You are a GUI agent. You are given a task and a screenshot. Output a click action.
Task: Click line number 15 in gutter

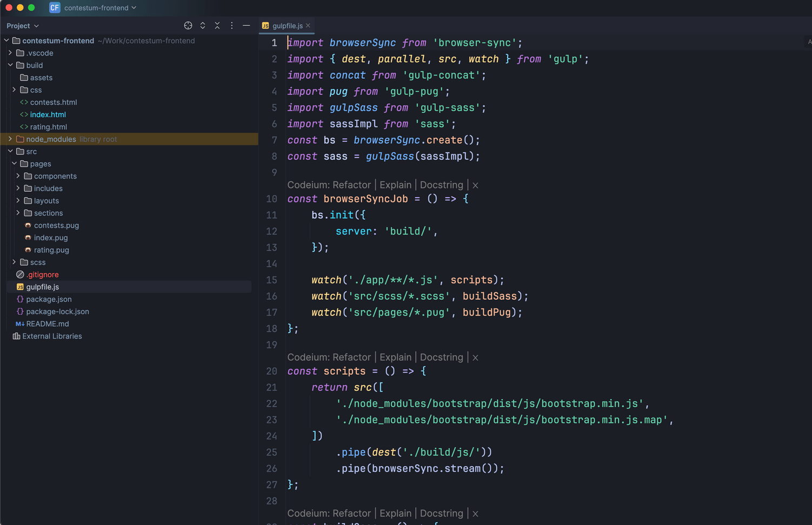point(271,280)
